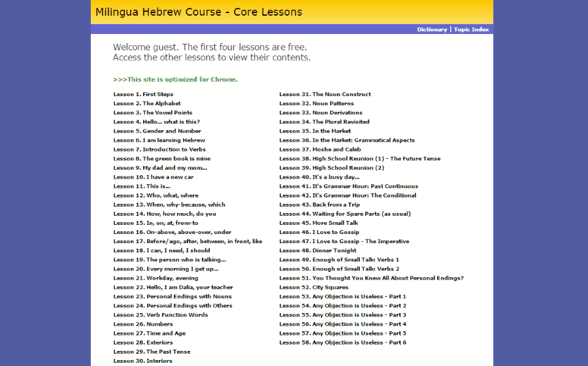Click Lesson 10. I have a new car
Image resolution: width=588 pixels, height=366 pixels.
[154, 177]
